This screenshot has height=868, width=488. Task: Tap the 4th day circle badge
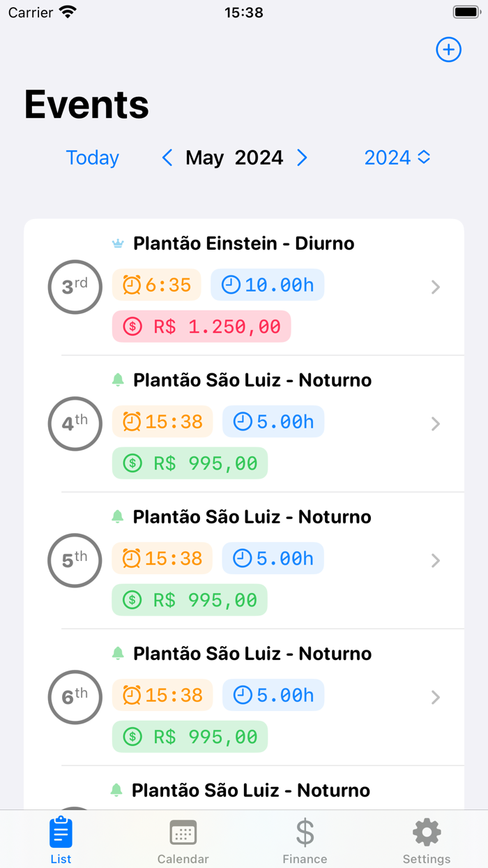(75, 424)
